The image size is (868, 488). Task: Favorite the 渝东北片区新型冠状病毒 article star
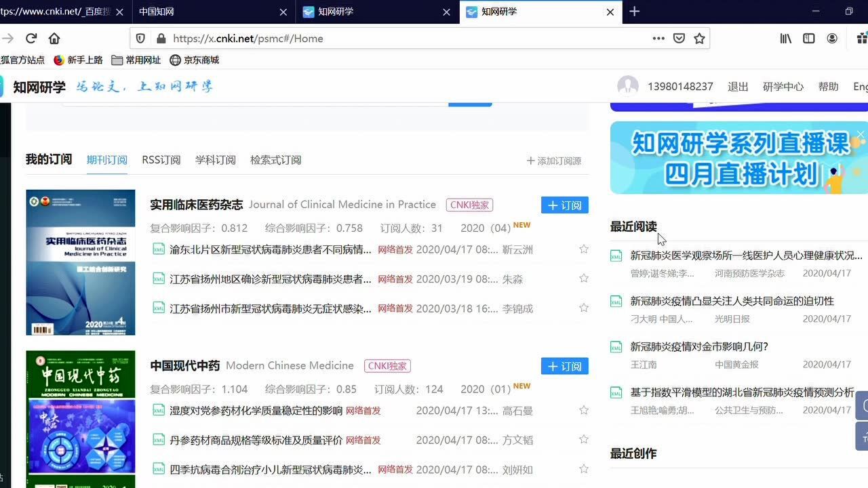(x=584, y=249)
